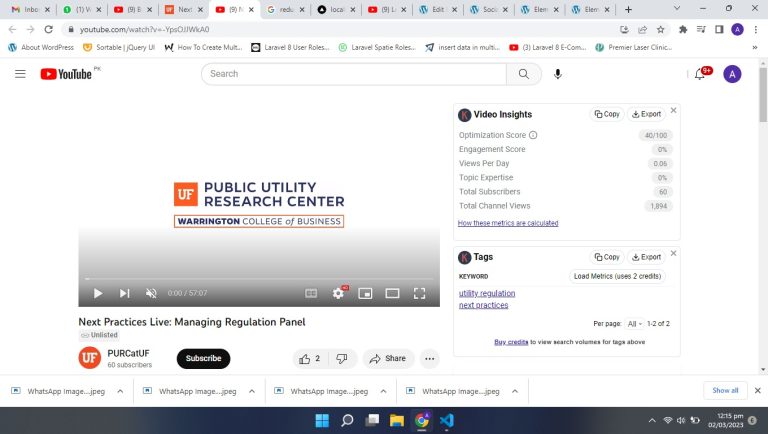
Task: Open more actions three-dot menu under video
Action: (430, 359)
